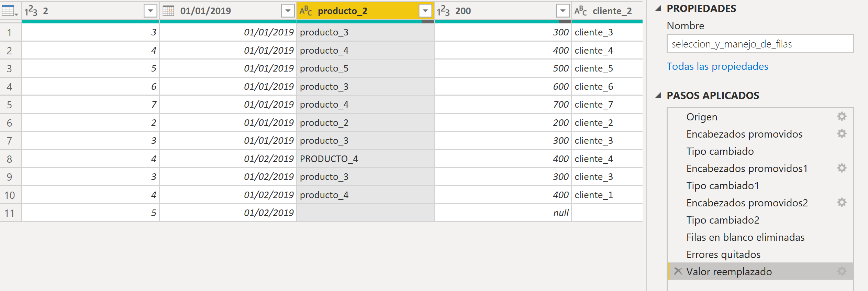Image resolution: width=868 pixels, height=291 pixels.
Task: Click the null cell in row 11
Action: 503,213
